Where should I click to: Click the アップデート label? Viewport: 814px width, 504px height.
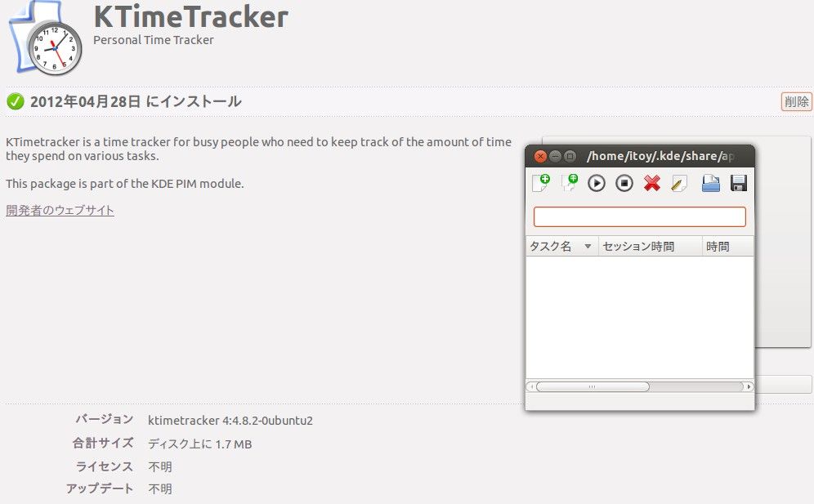click(100, 489)
